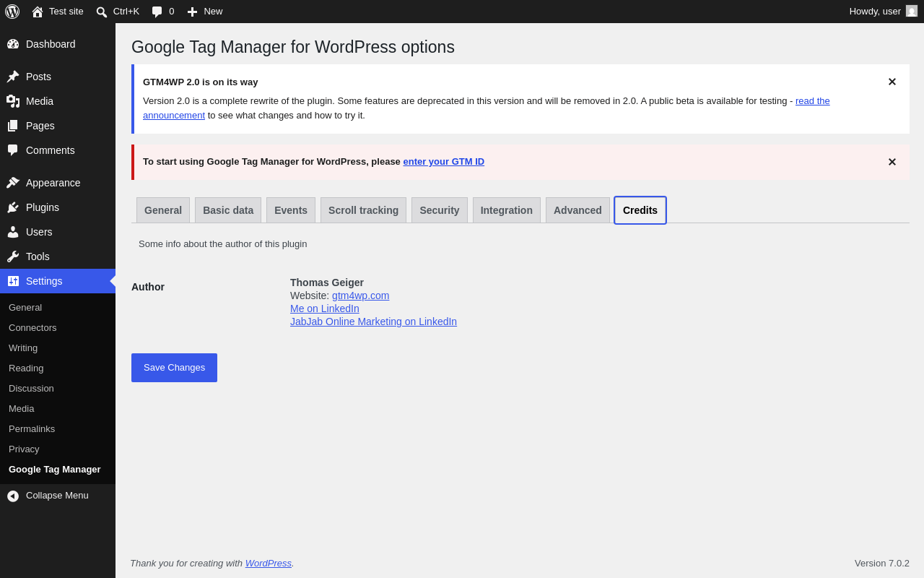Click the Appearance paintbrush icon

tap(13, 183)
